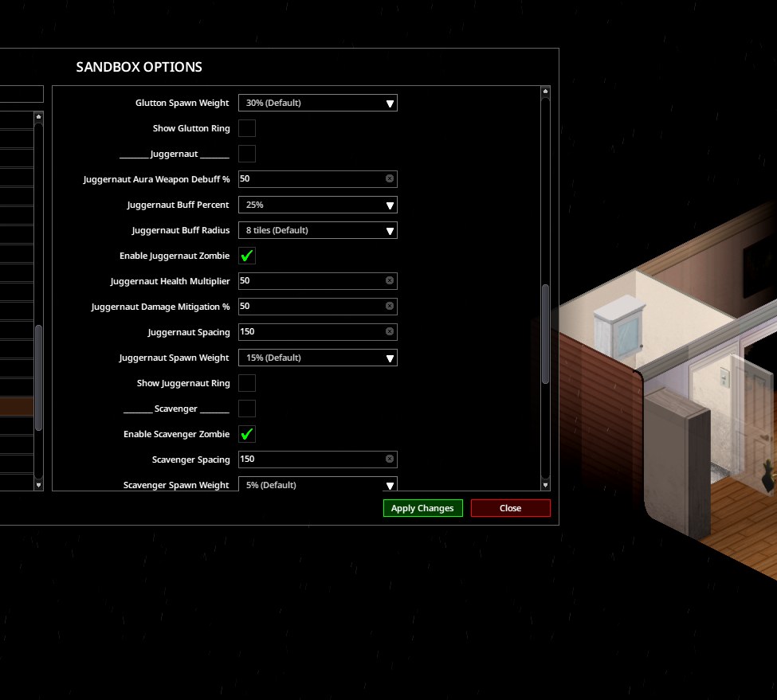The image size is (777, 700).
Task: Clear the Scavenger Spacing value
Action: [x=390, y=459]
